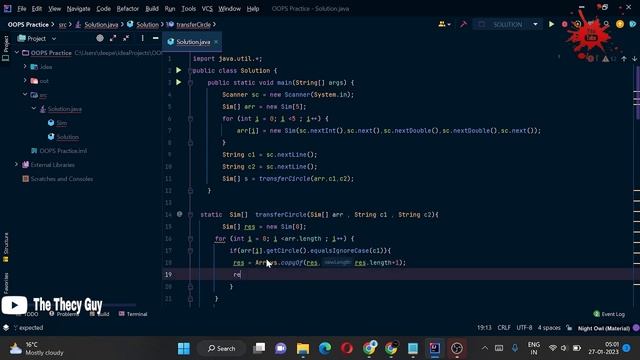Open the Opera browser taskbar icon
Viewport: 640px width, 360px height.
(x=347, y=348)
